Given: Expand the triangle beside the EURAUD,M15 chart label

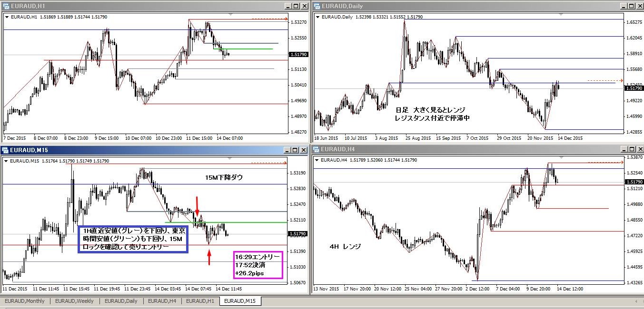Looking at the screenshot, I should (7, 161).
